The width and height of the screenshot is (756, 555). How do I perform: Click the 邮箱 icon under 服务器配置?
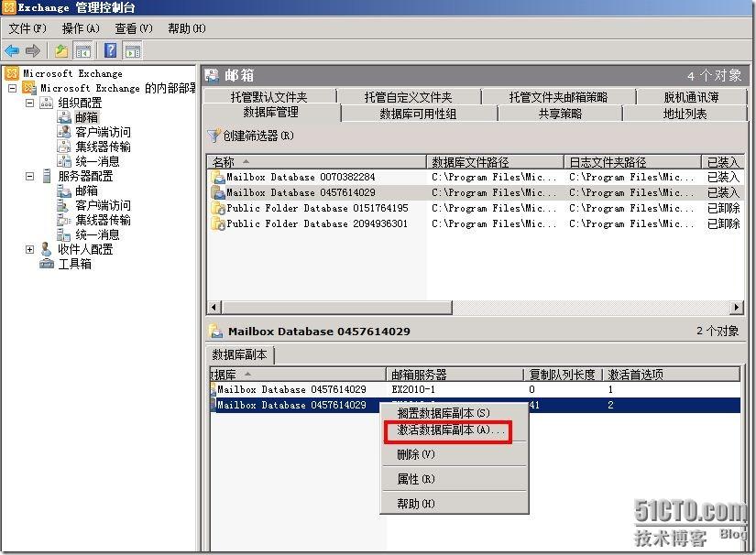[64, 190]
